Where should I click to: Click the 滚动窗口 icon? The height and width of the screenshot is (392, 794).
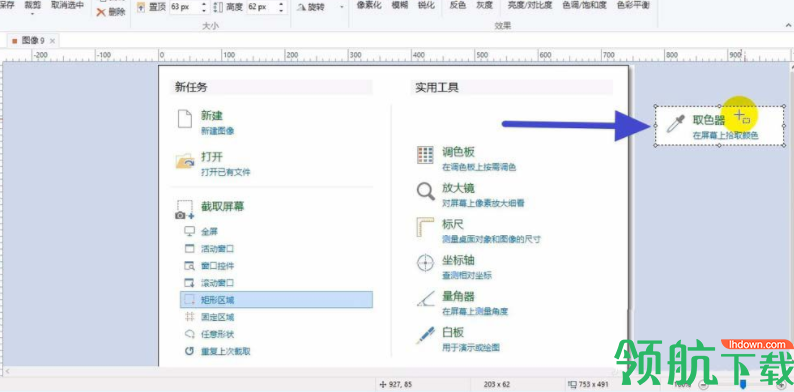189,283
